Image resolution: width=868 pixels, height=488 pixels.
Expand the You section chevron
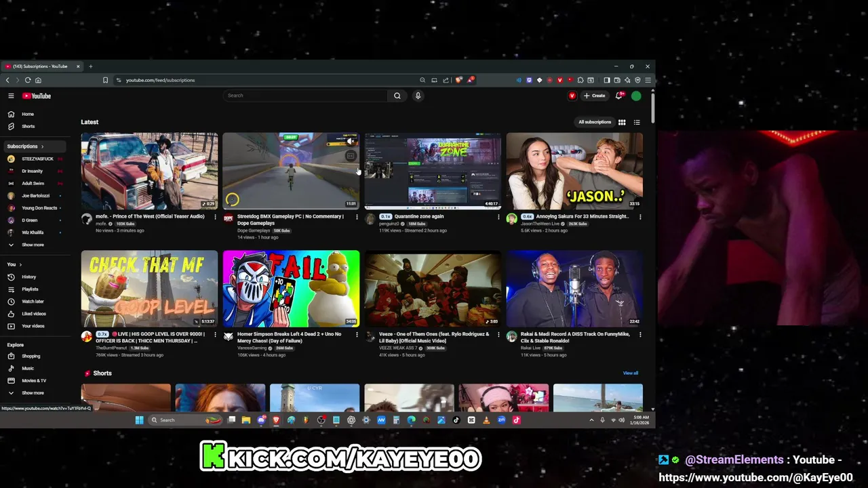[20, 264]
